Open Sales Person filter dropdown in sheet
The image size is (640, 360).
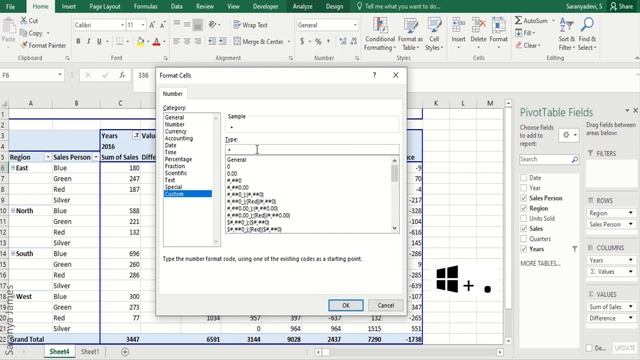click(96, 157)
